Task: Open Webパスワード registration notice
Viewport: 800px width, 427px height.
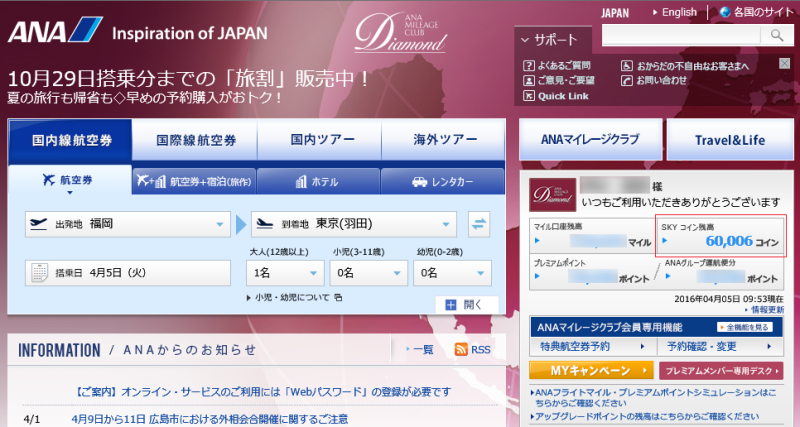Action: click(263, 392)
